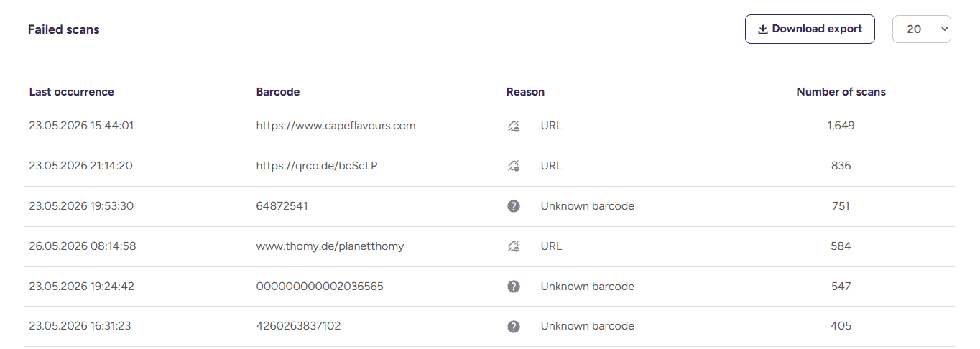Click question mark icon for 000000000002036565
This screenshot has height=349, width=980.
(513, 287)
